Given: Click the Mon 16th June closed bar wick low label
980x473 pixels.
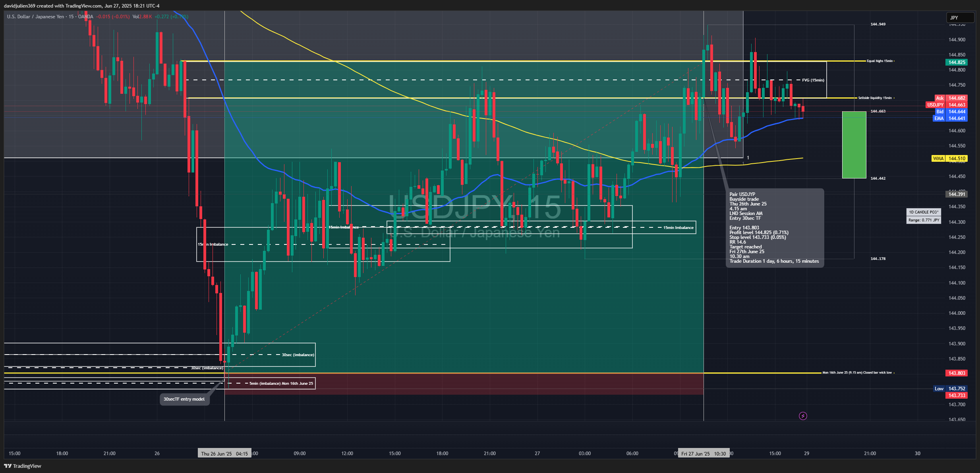Looking at the screenshot, I should click(x=857, y=373).
